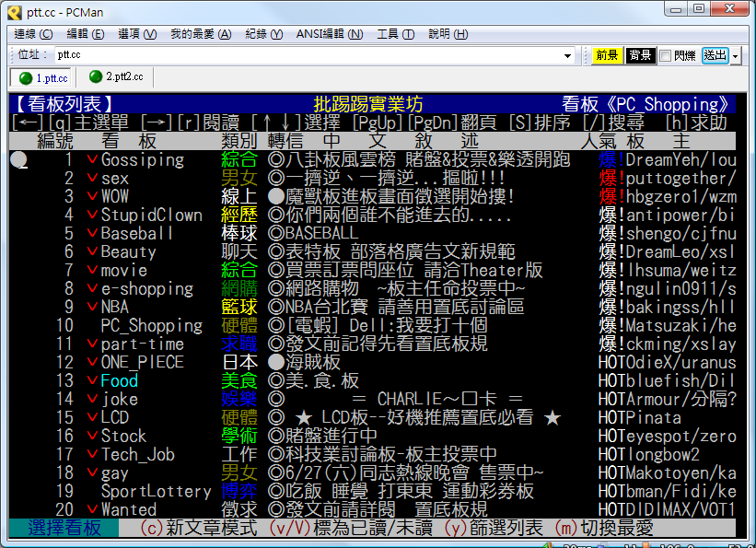Click the green status icon on 2.ptt2.cc tab
Viewport: 756px width, 548px height.
(x=96, y=76)
